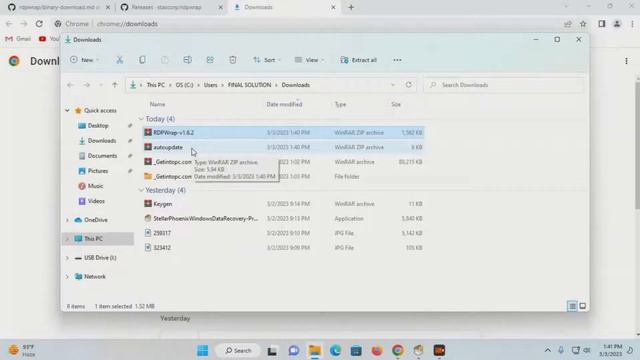This screenshot has height=360, width=640.
Task: Click Users in the breadcrumb path
Action: click(211, 85)
